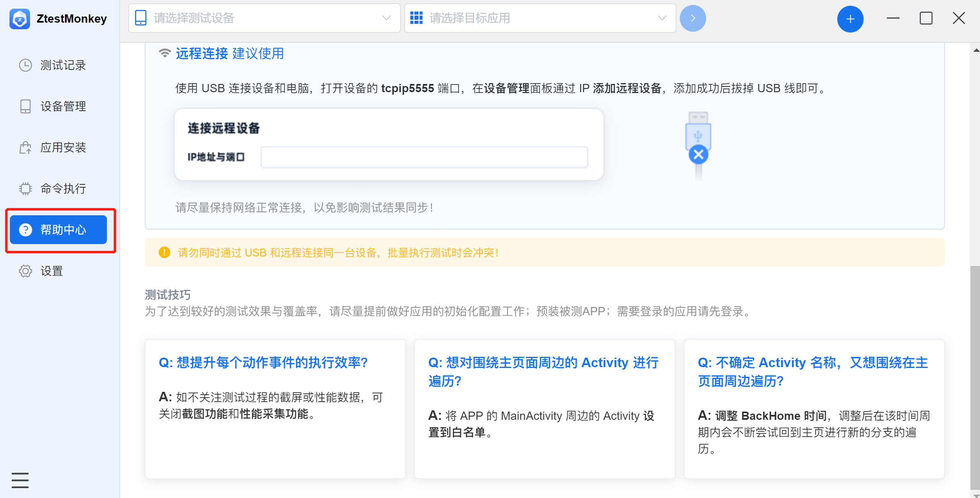Collapse the sidebar with the hamburger icon
The width and height of the screenshot is (980, 498).
20,480
